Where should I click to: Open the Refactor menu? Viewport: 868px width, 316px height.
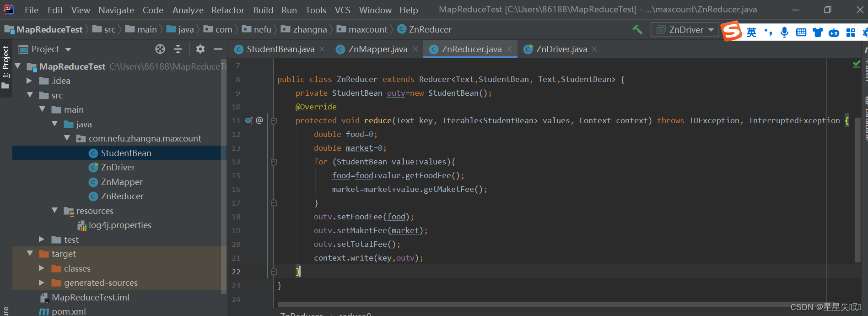coord(228,10)
